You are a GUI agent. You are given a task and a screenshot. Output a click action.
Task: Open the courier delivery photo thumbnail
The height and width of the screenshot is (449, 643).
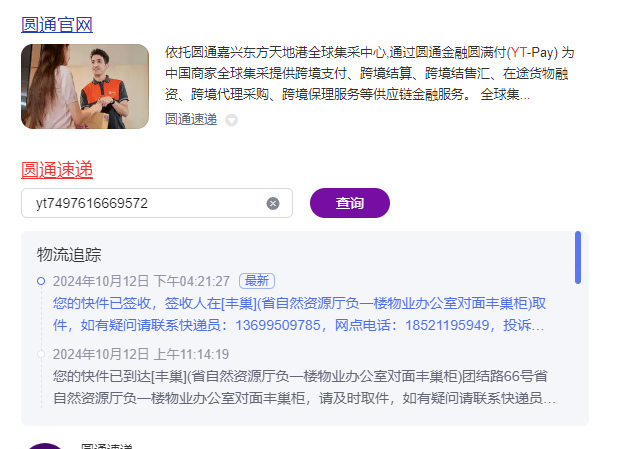[x=85, y=87]
